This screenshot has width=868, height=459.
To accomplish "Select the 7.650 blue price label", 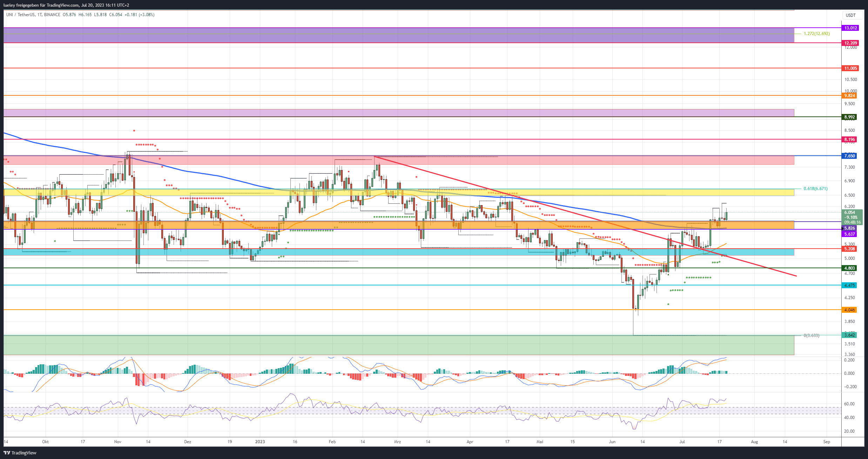I will 849,156.
